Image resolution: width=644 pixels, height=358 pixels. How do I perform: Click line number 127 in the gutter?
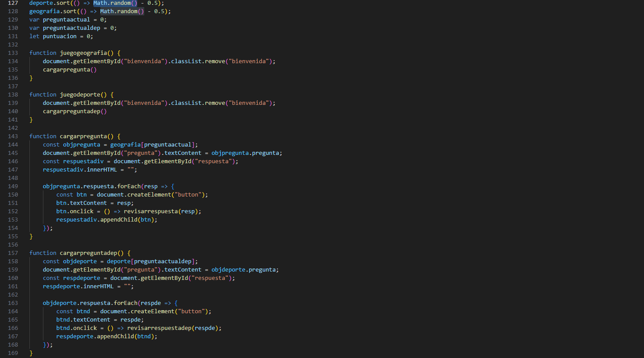pyautogui.click(x=13, y=3)
